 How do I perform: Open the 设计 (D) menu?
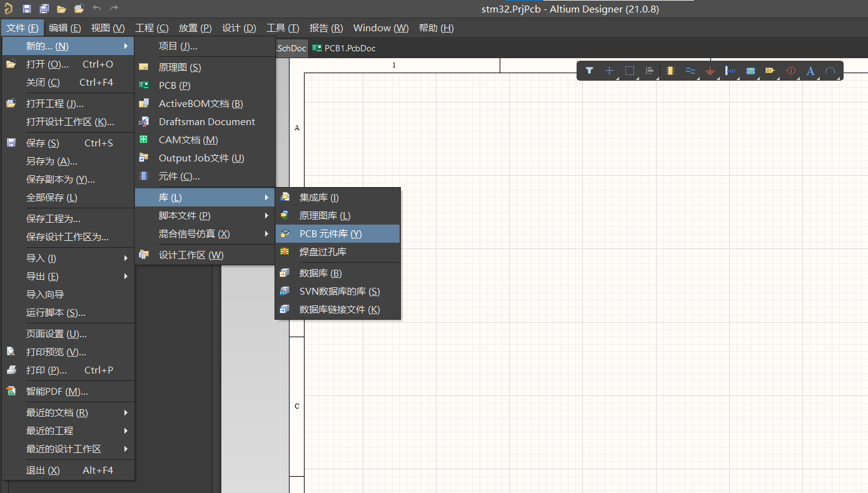[x=239, y=28]
